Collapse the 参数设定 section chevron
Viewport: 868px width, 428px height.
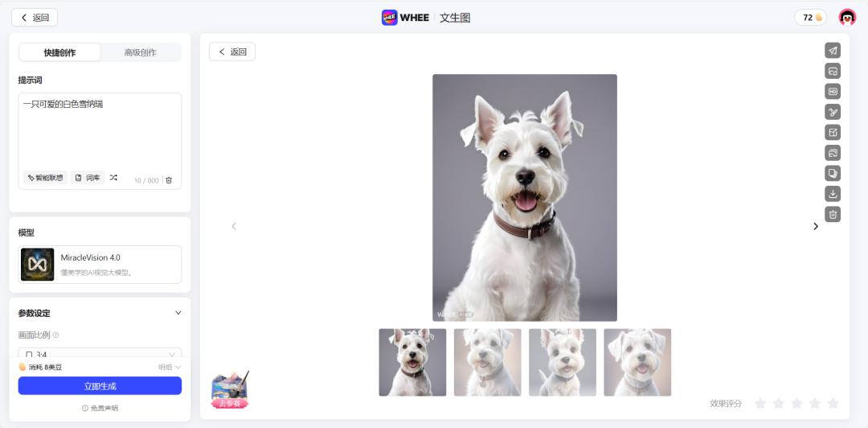click(x=178, y=313)
